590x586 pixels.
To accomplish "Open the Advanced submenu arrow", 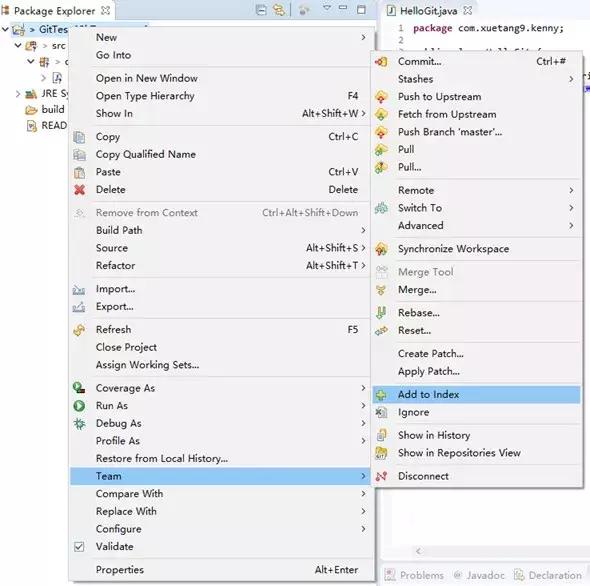I will (571, 225).
